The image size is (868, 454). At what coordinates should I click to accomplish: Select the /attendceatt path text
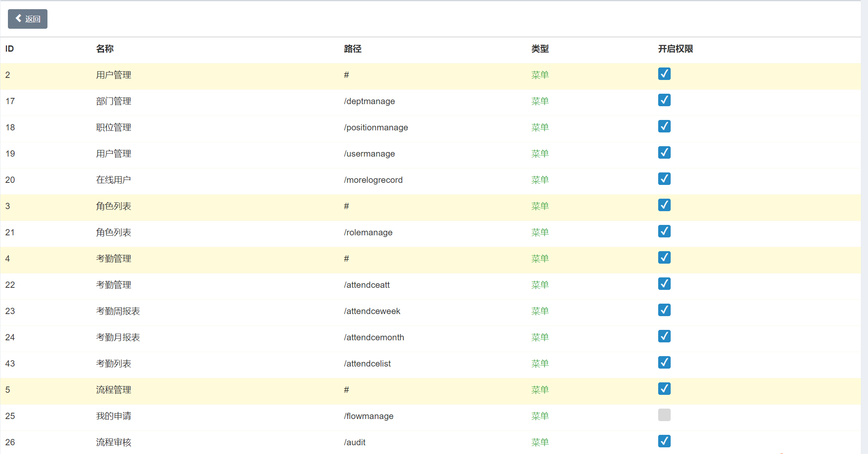click(366, 284)
